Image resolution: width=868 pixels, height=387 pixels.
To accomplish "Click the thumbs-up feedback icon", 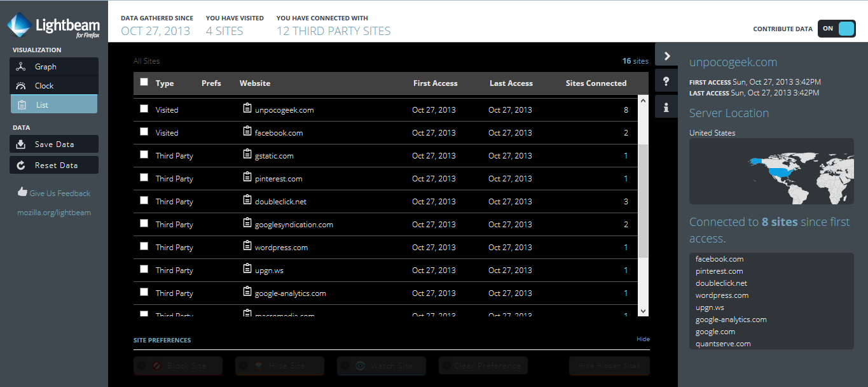I will coord(22,192).
